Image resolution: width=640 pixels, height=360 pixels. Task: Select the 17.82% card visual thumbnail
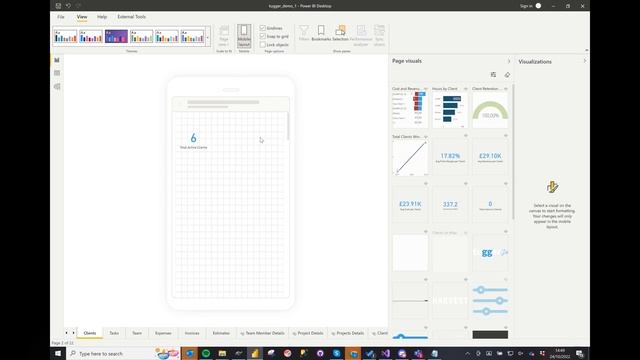click(x=450, y=158)
